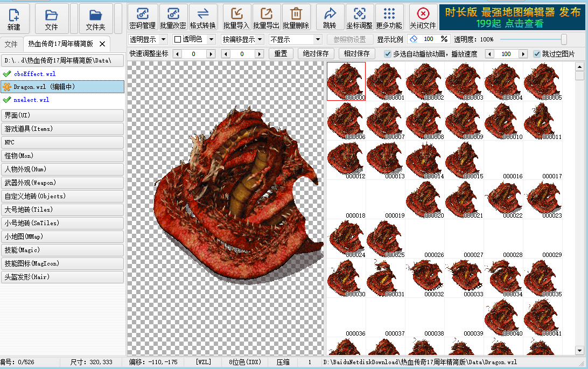Decrease the playback speed value

tap(489, 54)
